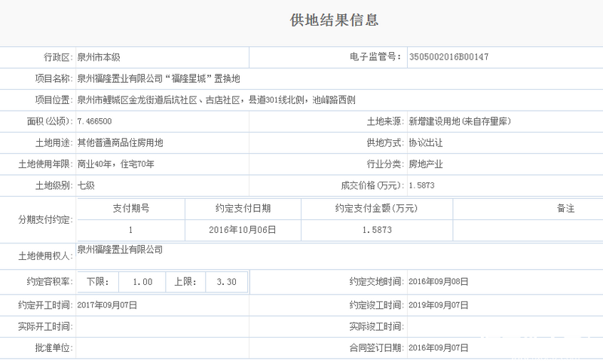The image size is (603, 364).
Task: Click the project location text starting 泉州市鲤城区金龙街道
Action: (216, 100)
